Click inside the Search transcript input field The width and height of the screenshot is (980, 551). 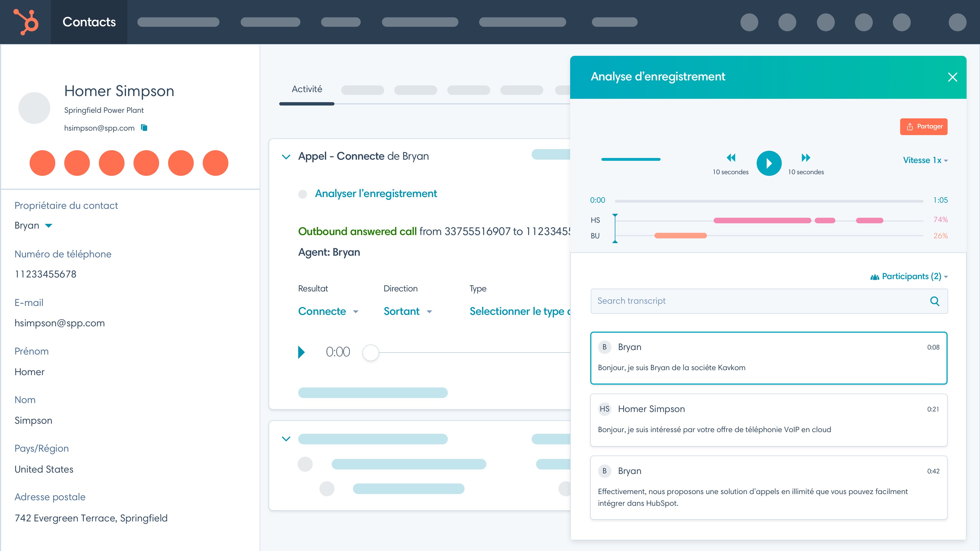click(723, 301)
